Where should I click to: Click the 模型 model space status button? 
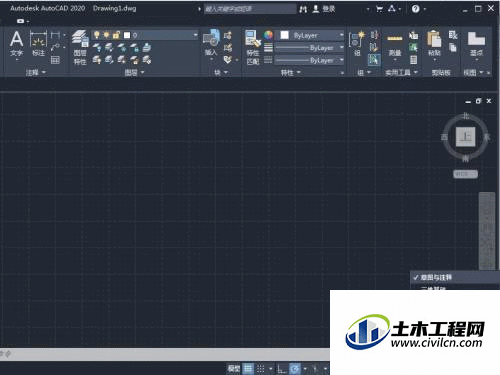point(234,369)
